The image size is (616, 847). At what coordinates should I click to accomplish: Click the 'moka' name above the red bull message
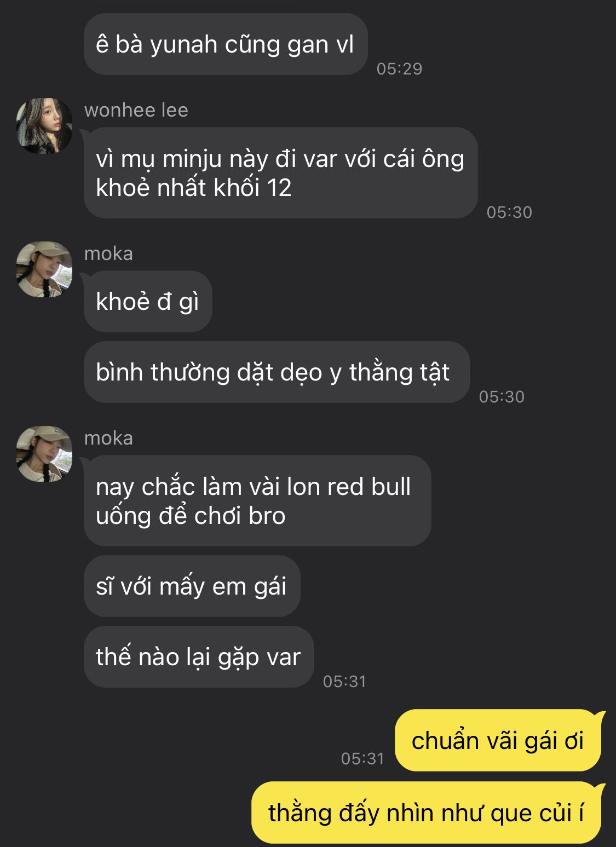coord(108,438)
